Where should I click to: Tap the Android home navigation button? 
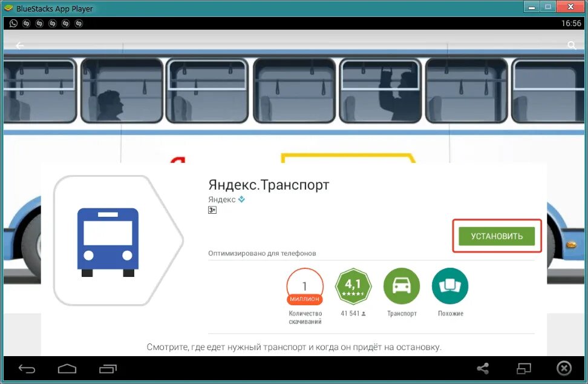67,369
